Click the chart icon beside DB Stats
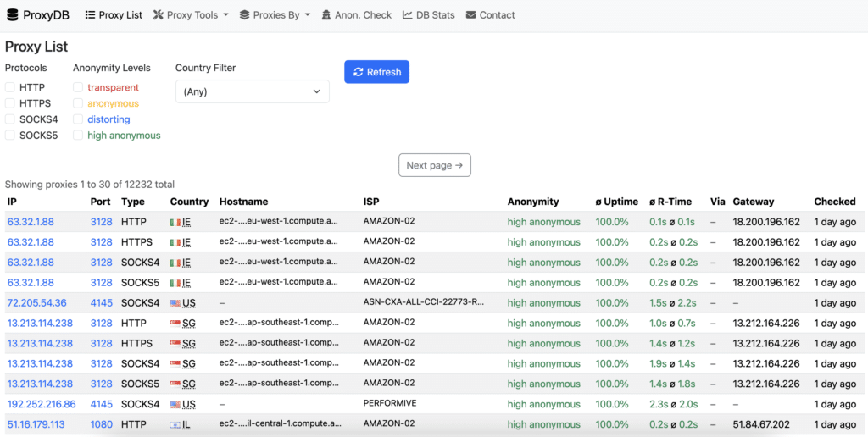This screenshot has height=437, width=868. point(408,15)
